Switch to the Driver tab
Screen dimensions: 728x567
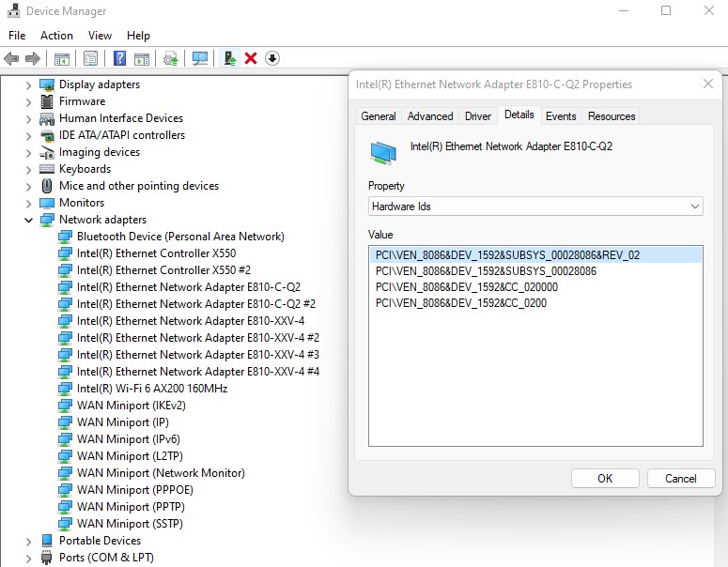[x=478, y=116]
